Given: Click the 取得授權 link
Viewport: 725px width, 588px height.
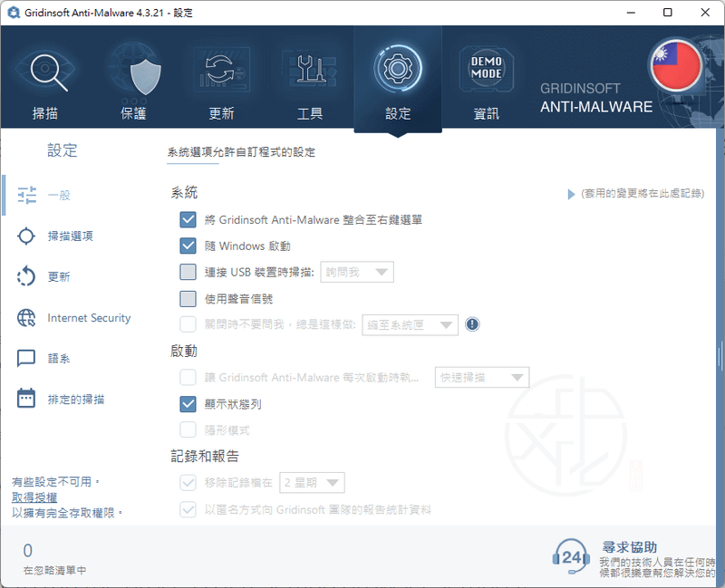Looking at the screenshot, I should [34, 497].
